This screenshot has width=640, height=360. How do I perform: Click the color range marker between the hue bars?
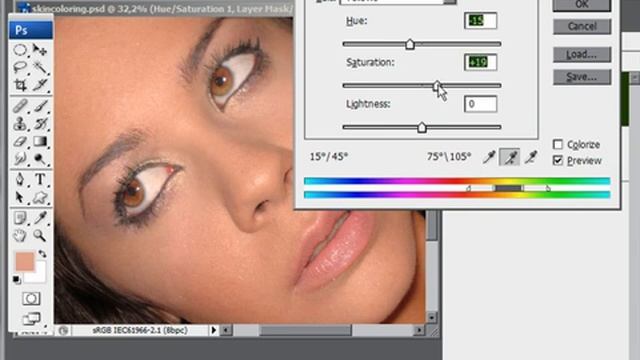[x=508, y=188]
